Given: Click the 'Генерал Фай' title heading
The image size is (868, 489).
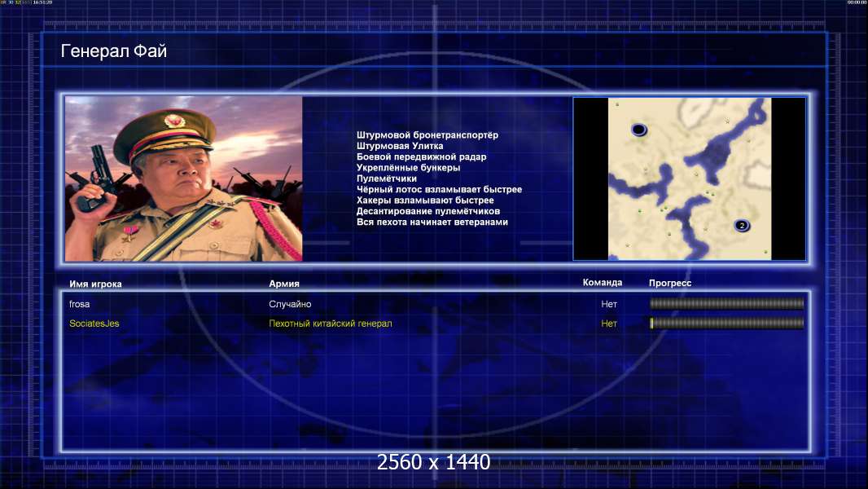Looking at the screenshot, I should [113, 51].
